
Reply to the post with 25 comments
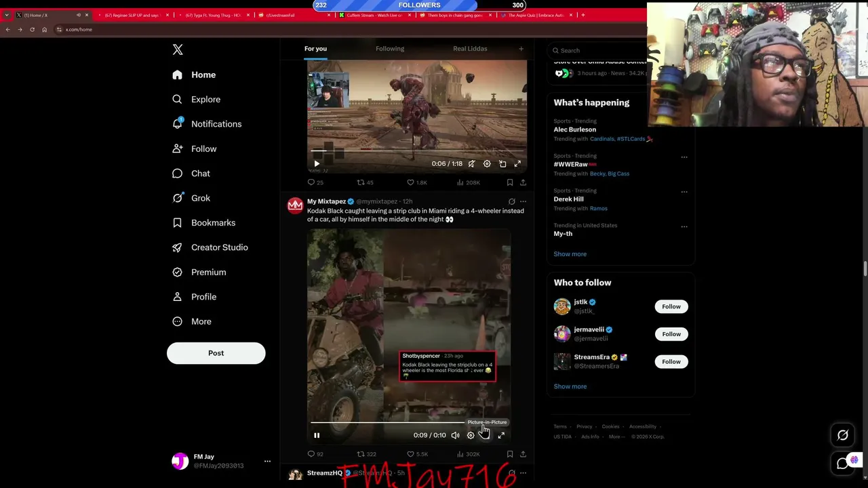pyautogui.click(x=315, y=182)
